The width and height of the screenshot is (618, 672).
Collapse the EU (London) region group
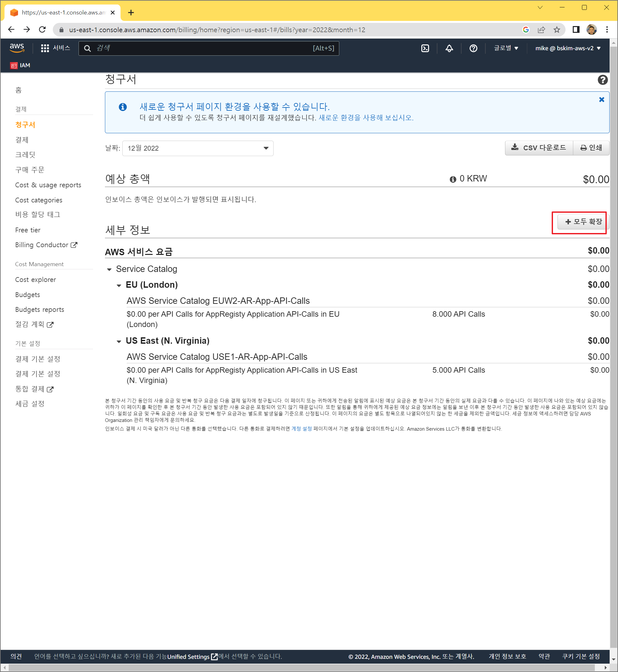coord(119,285)
